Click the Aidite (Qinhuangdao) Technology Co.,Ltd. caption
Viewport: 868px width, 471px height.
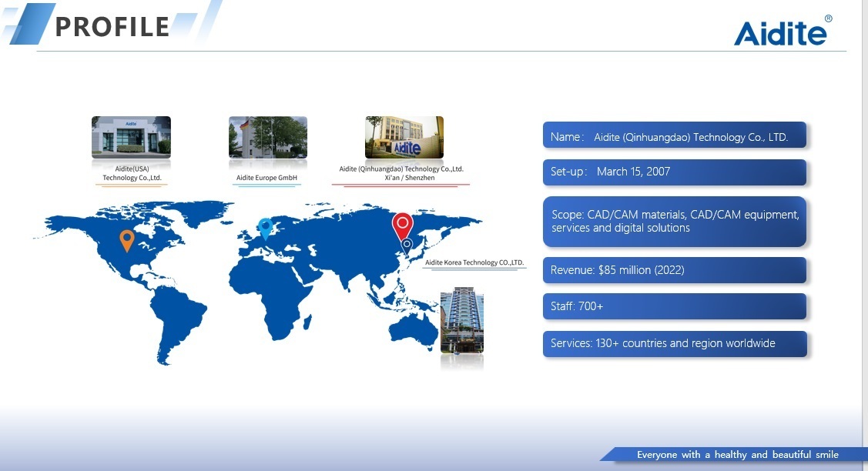401,169
